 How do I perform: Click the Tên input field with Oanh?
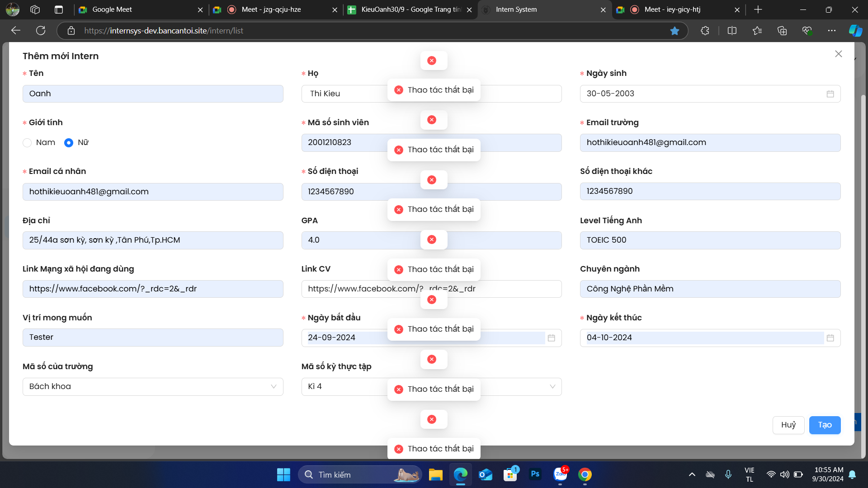pos(153,94)
